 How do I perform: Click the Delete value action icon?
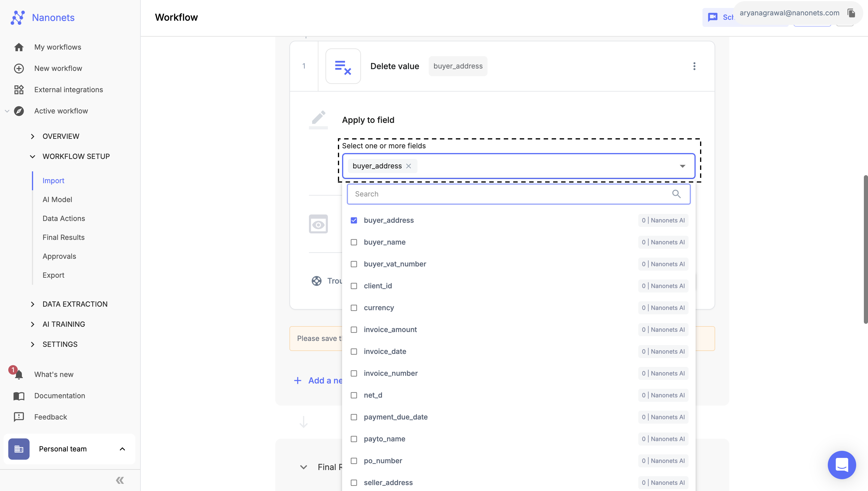[343, 66]
